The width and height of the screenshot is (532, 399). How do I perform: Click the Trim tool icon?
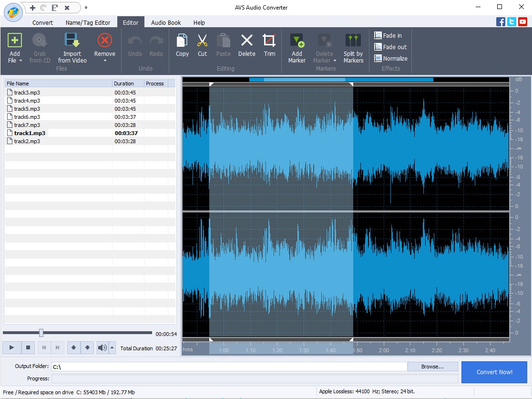[x=269, y=45]
